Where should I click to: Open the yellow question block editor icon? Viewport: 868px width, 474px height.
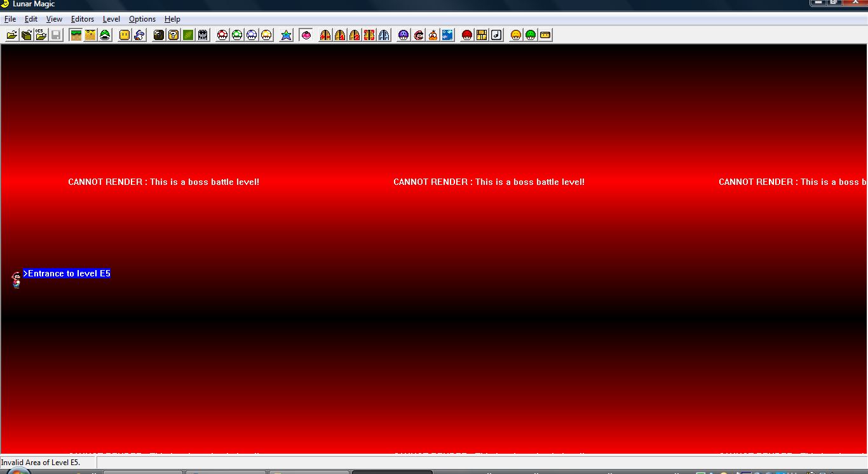coord(173,35)
